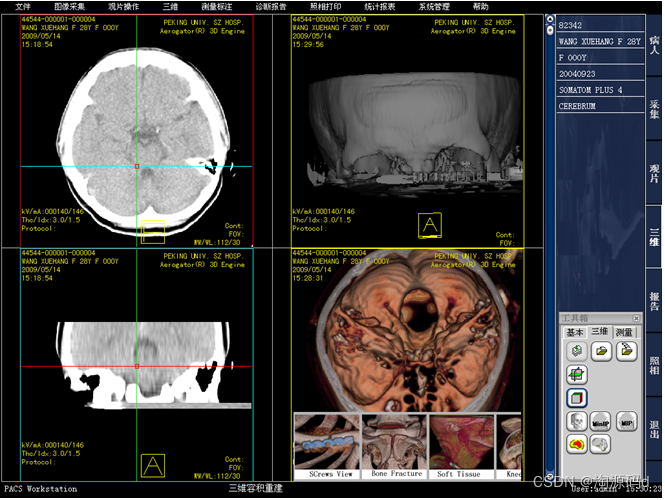Switch to the 三维 toolbox tab
This screenshot has width=665, height=500.
point(600,332)
